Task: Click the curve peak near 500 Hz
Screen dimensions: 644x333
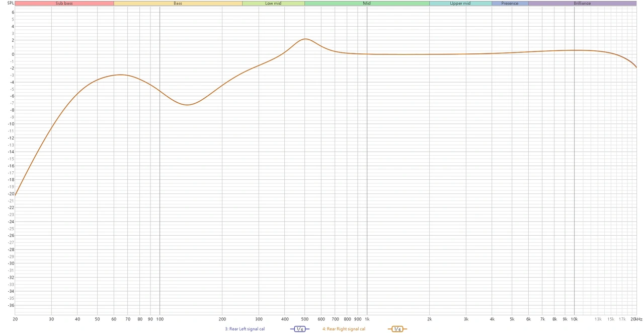Action: 305,39
